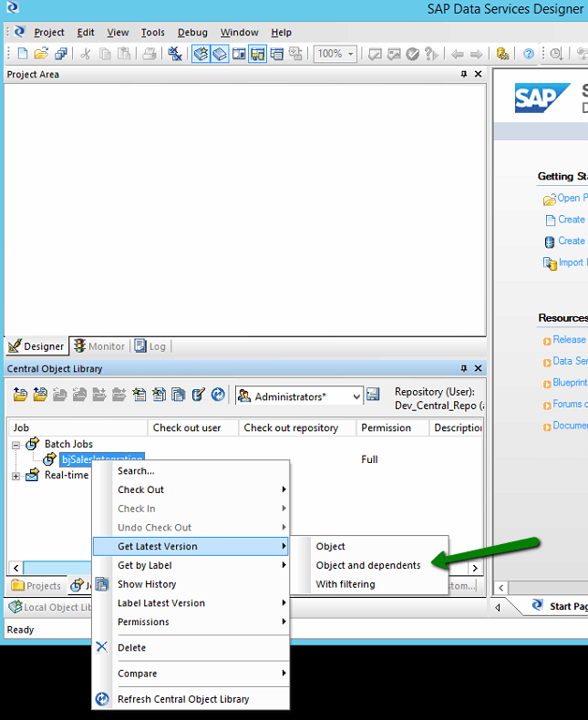Toggle the Project Area pin button
Image resolution: width=588 pixels, height=720 pixels.
[x=463, y=74]
